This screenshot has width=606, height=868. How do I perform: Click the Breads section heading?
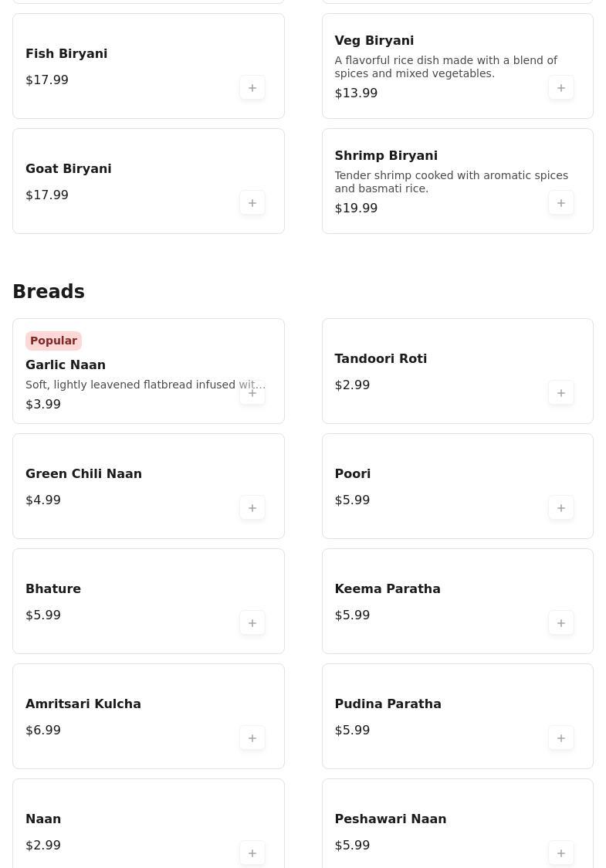coord(49,291)
